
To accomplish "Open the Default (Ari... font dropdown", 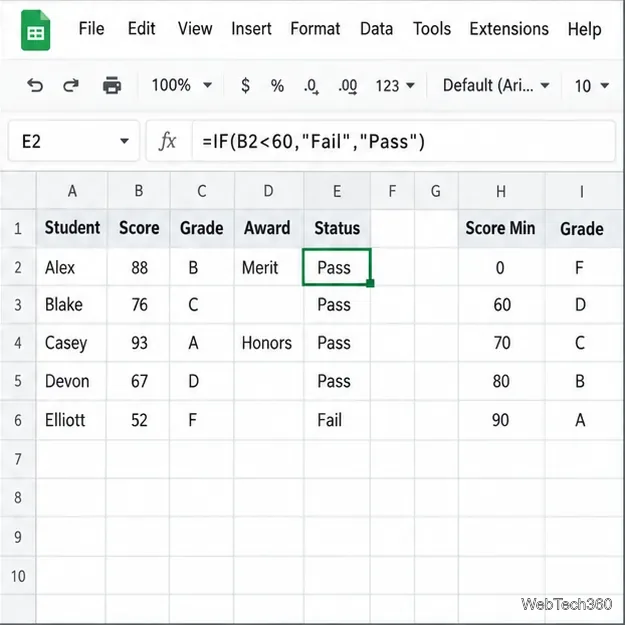I will point(496,85).
